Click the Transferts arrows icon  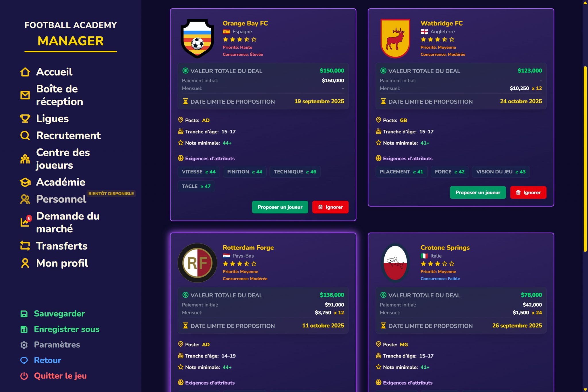point(25,246)
